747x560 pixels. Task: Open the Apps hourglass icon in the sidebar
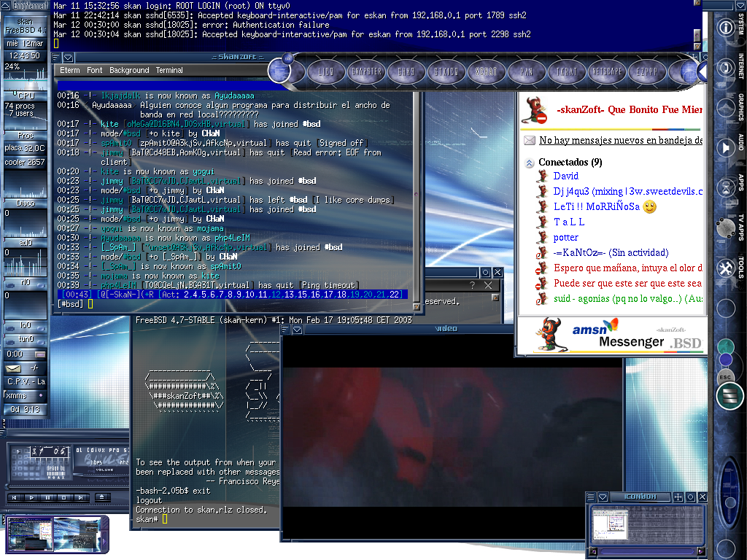point(726,187)
